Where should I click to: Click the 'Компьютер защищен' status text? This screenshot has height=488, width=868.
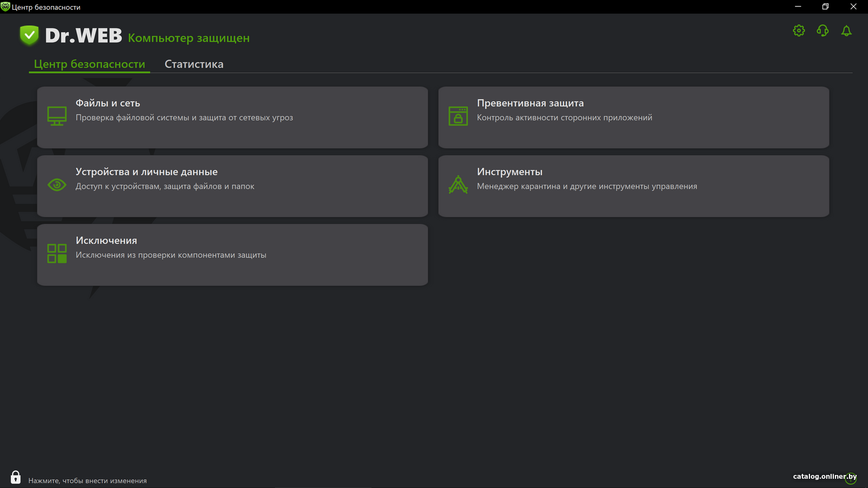point(189,38)
